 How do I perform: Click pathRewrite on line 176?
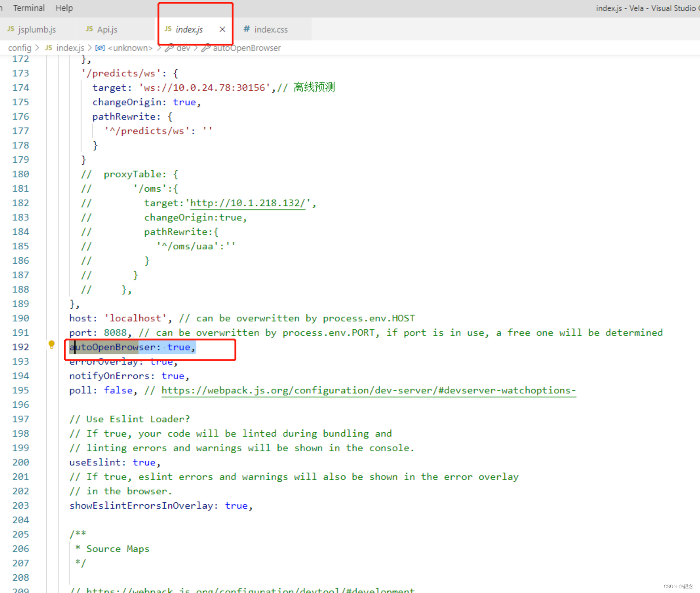pos(124,117)
